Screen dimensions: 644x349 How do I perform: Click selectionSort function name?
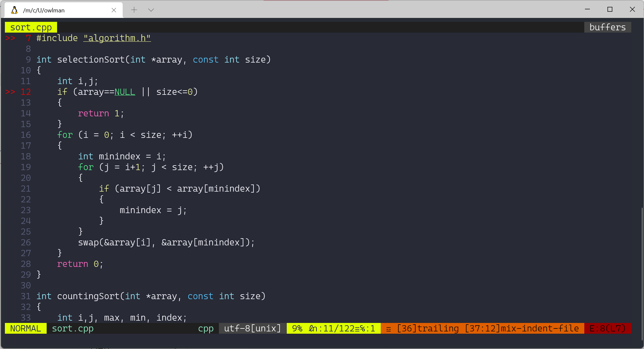click(91, 60)
